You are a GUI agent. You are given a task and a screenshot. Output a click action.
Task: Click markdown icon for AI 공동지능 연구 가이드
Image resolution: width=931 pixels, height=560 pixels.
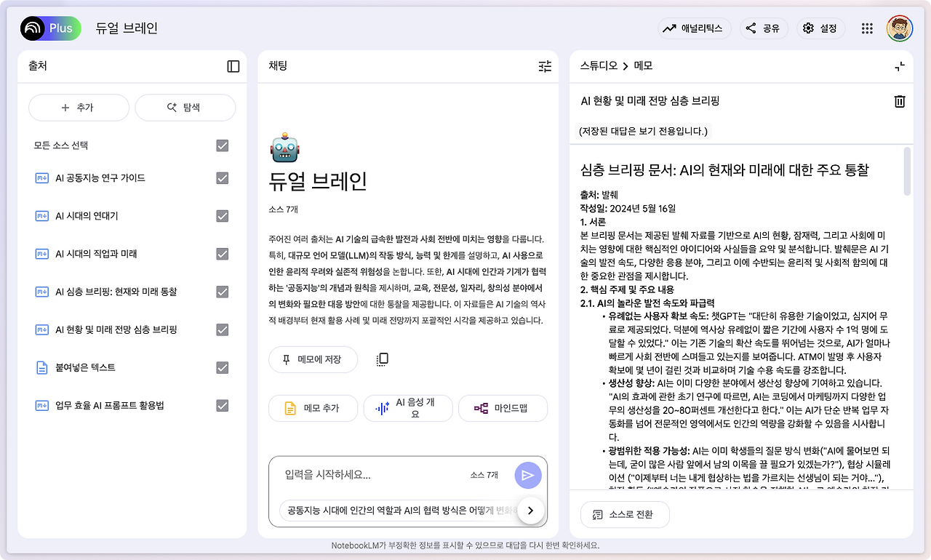(41, 178)
